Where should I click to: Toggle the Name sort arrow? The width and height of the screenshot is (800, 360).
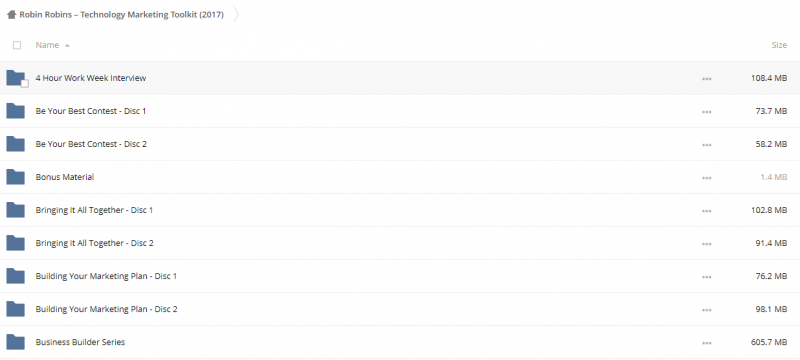(67, 45)
